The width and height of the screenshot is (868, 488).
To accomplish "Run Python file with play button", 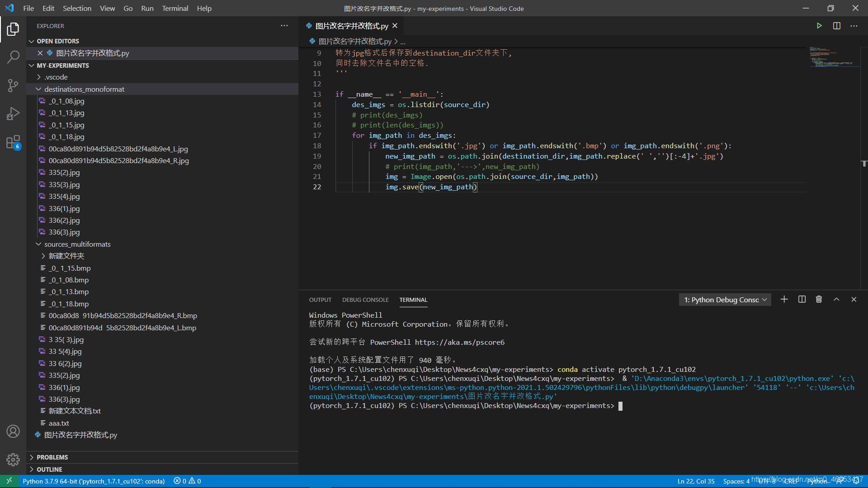I will point(819,26).
